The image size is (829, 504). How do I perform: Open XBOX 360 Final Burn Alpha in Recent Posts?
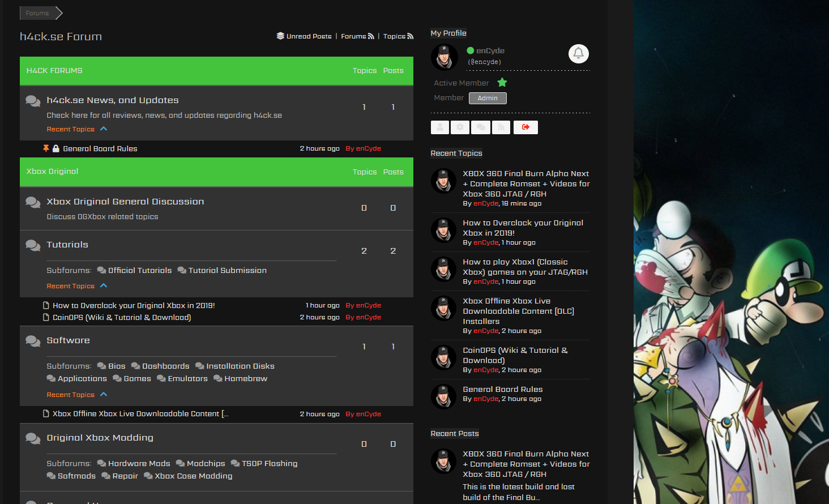point(526,464)
